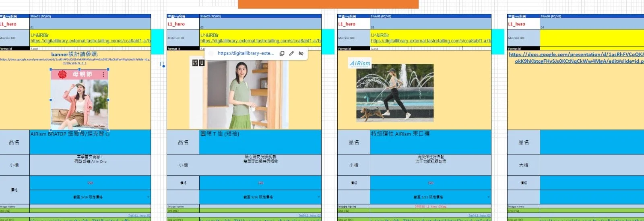This screenshot has height=221, width=644.
Task: Select the subtitle cell under AIRism 束口褲 product name
Action: (431, 165)
